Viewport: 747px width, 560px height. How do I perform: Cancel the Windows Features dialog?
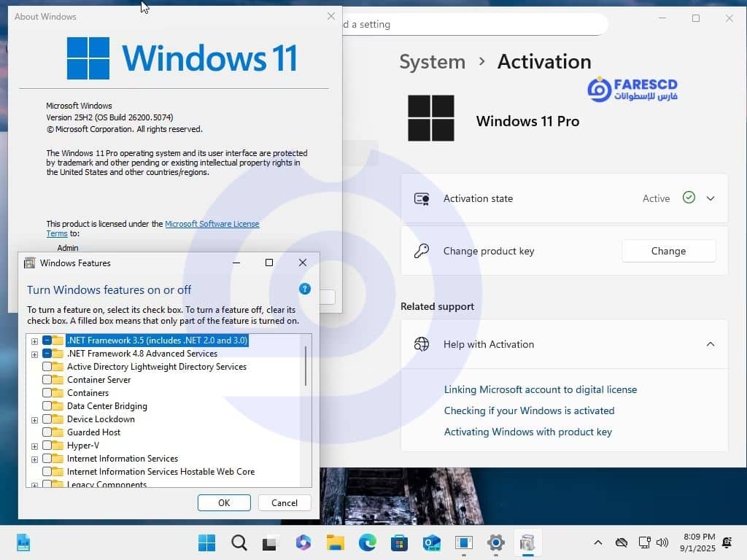pos(285,503)
